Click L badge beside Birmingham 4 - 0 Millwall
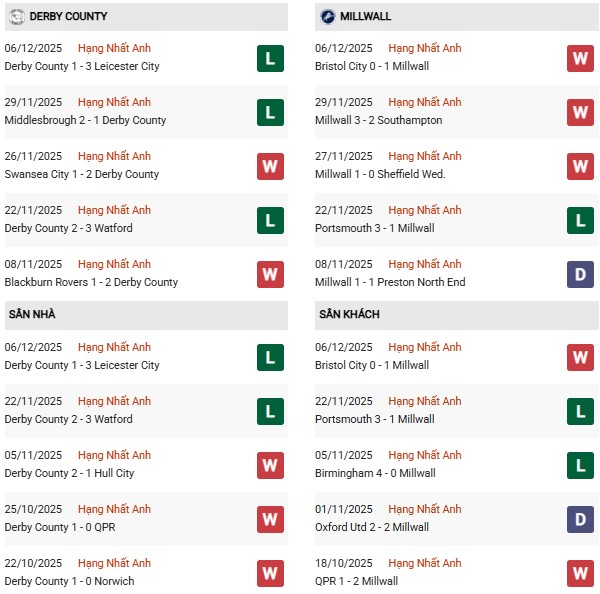The image size is (600, 594). point(581,465)
